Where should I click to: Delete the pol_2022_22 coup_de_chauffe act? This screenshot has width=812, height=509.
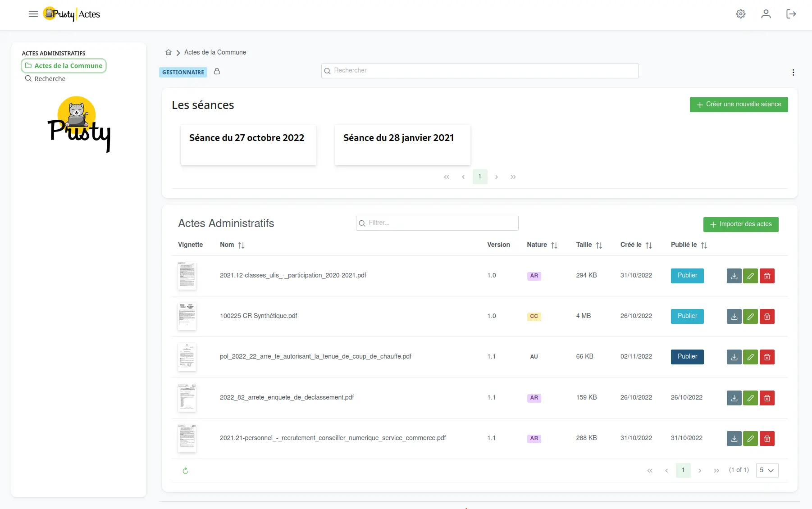(x=767, y=357)
